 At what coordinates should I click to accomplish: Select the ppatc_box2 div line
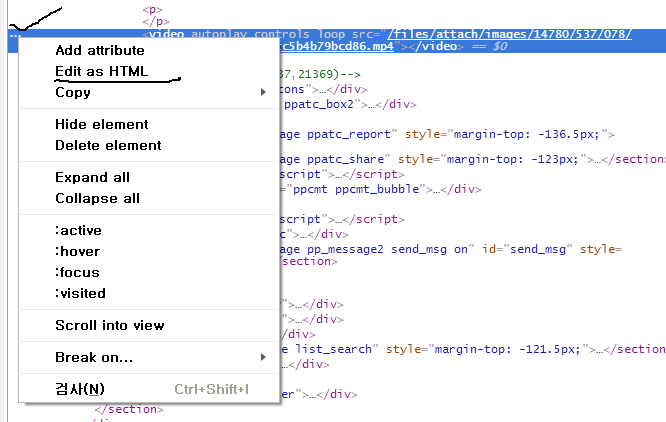coord(348,104)
